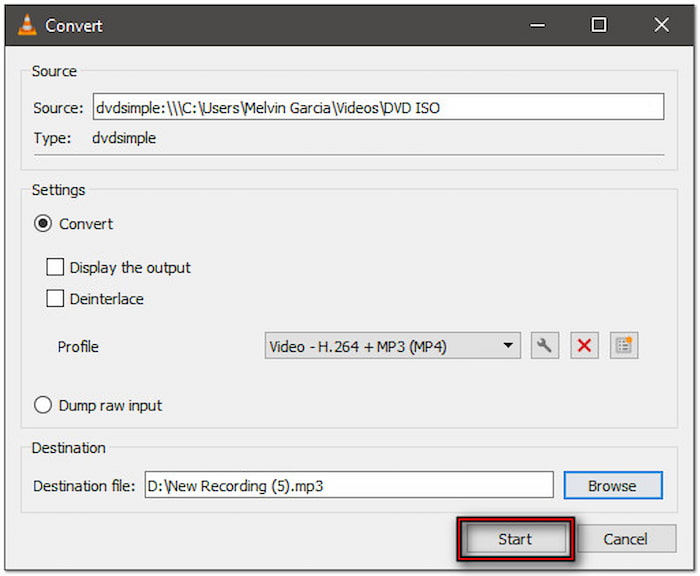Click the VLC cone icon in title bar

point(27,25)
